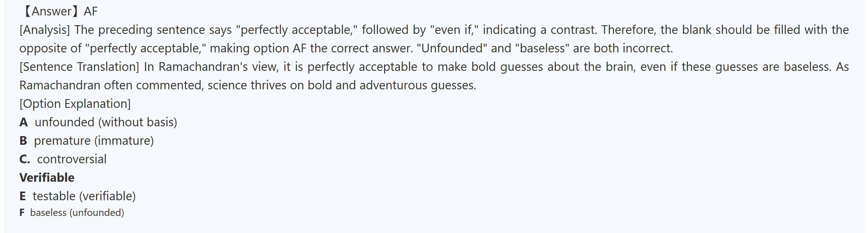Click the bold letter F option marker
The image size is (868, 233).
(22, 213)
